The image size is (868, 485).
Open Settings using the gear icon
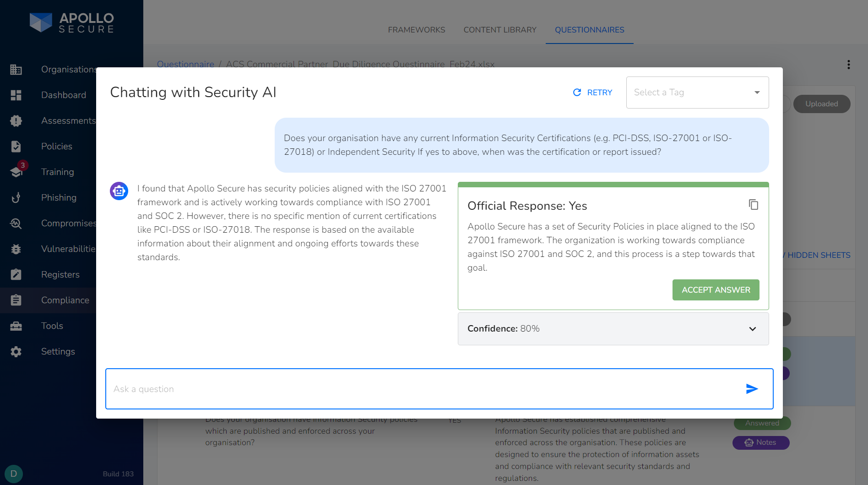[16, 351]
